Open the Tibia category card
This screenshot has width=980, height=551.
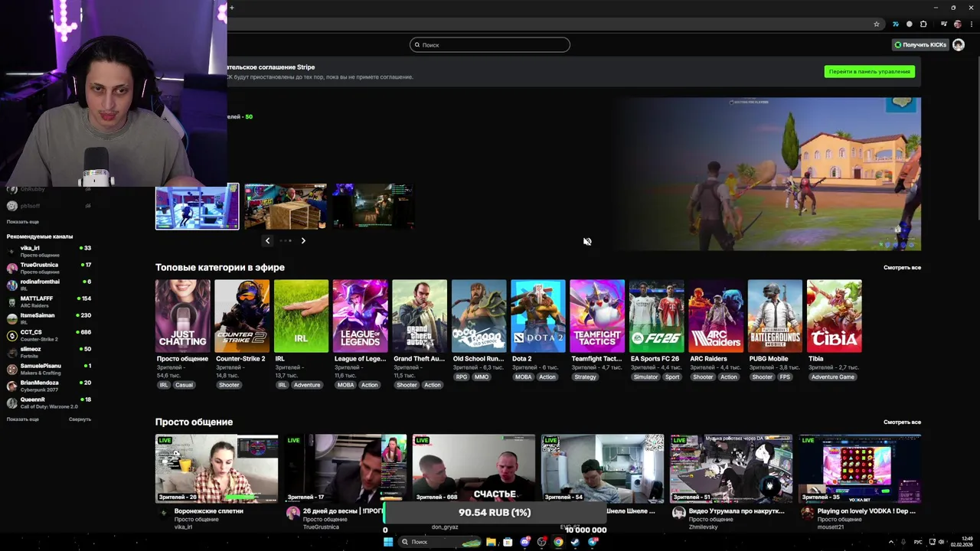tap(835, 316)
